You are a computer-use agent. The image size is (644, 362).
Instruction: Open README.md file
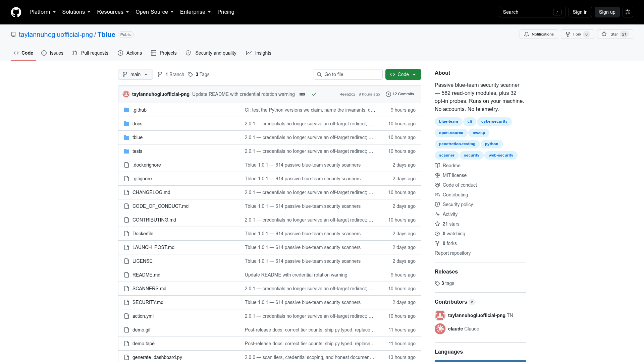(146, 275)
